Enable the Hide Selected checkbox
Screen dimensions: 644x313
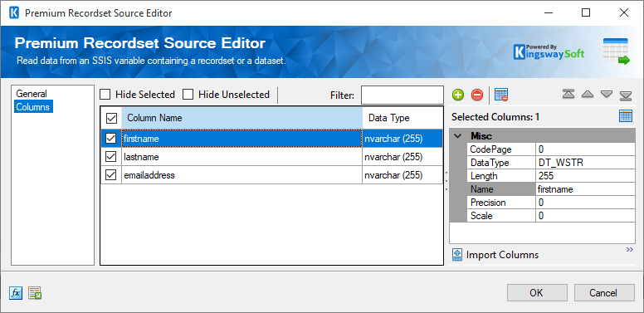(x=105, y=95)
